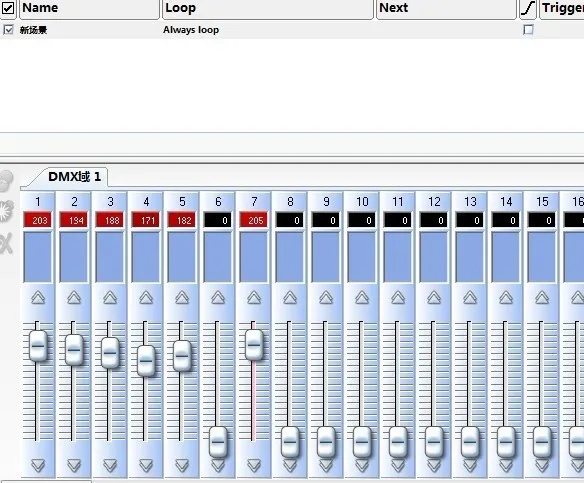This screenshot has height=483, width=584.
Task: Select the 新场景 scene name
Action: (33, 30)
